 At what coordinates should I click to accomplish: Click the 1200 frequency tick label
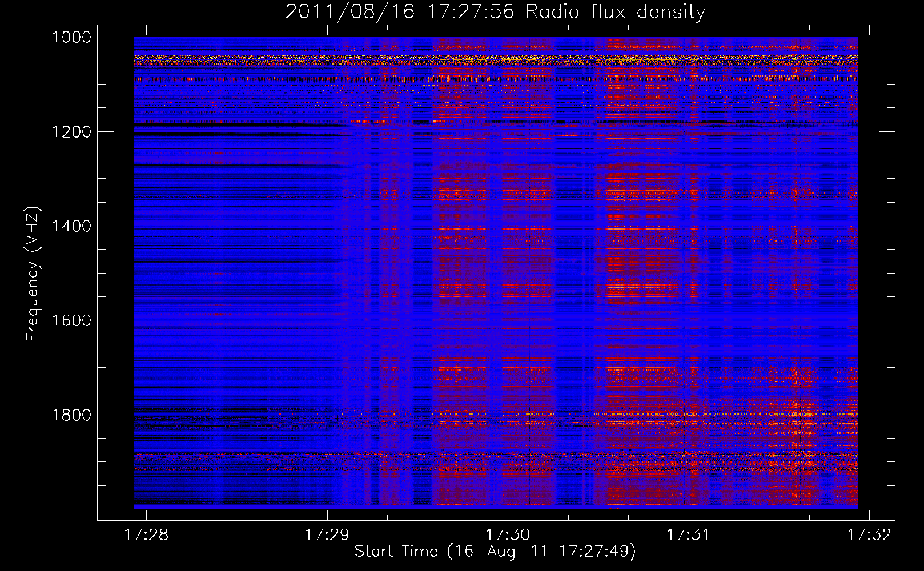(71, 132)
